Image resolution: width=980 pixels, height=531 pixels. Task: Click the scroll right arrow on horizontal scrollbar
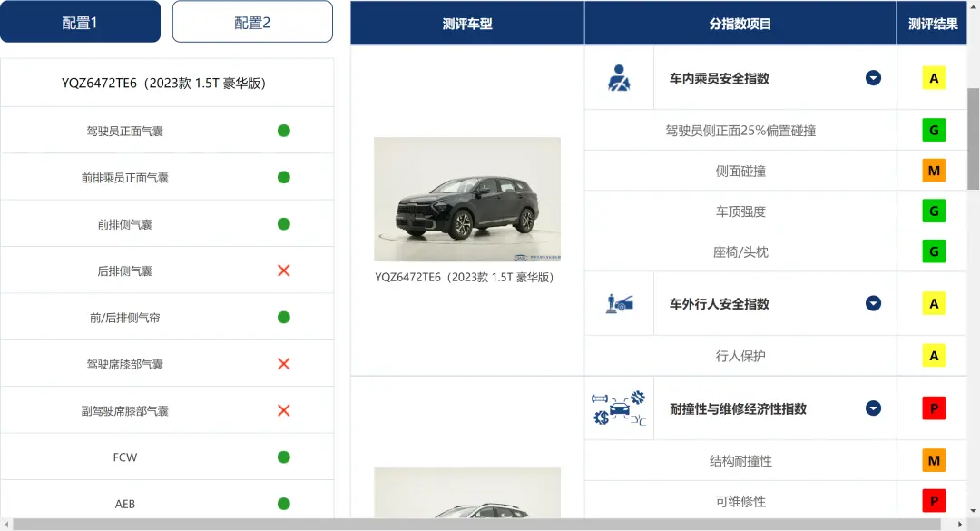[x=961, y=524]
